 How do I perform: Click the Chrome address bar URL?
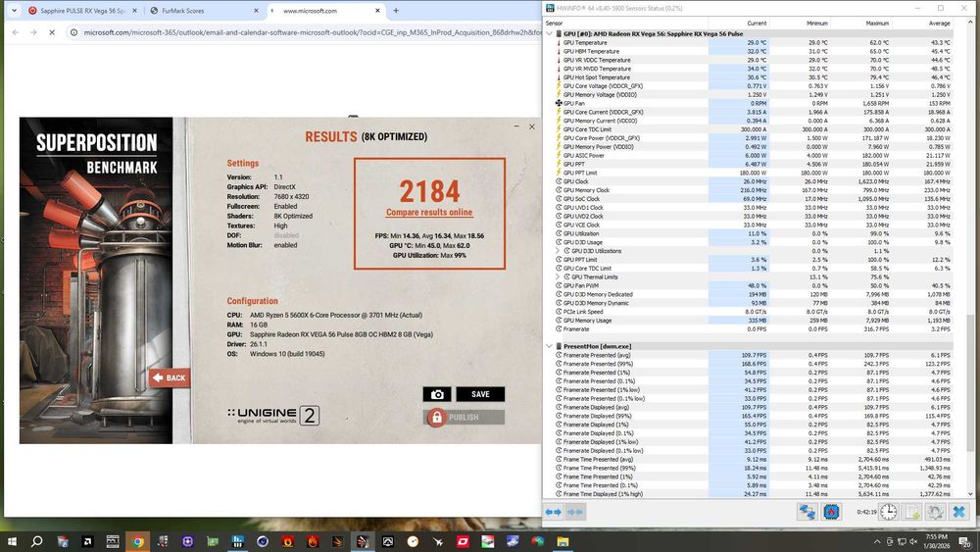pyautogui.click(x=313, y=32)
